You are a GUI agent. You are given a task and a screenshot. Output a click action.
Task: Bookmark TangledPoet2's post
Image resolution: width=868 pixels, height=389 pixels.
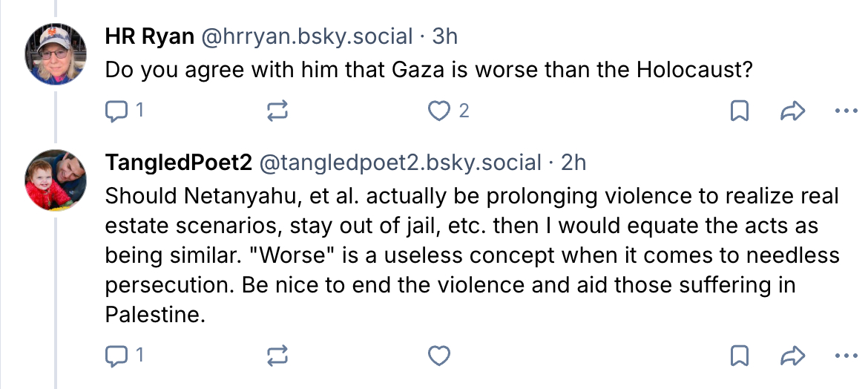pos(740,356)
